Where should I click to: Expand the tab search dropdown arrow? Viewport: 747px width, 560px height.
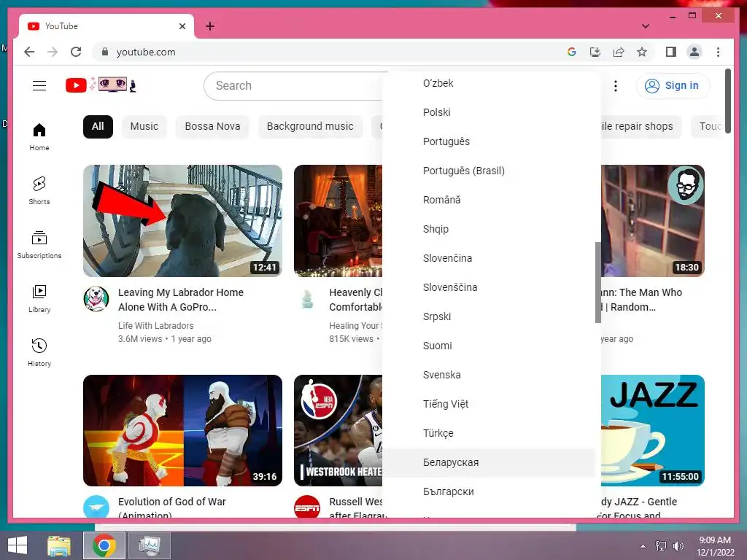(x=646, y=26)
